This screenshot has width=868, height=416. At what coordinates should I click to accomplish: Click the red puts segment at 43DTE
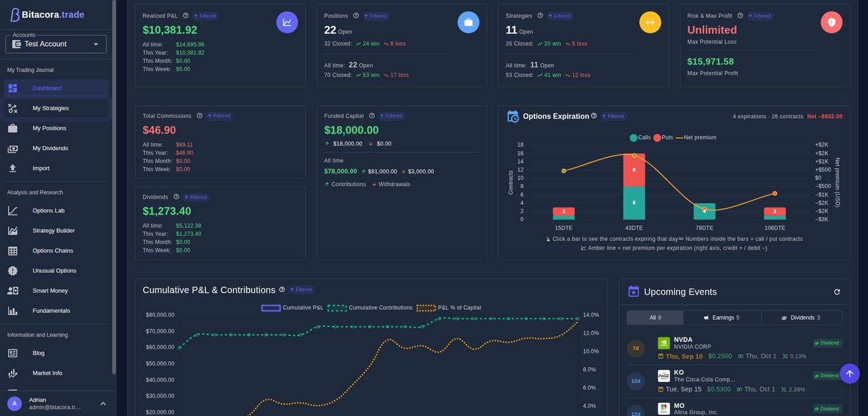[634, 170]
